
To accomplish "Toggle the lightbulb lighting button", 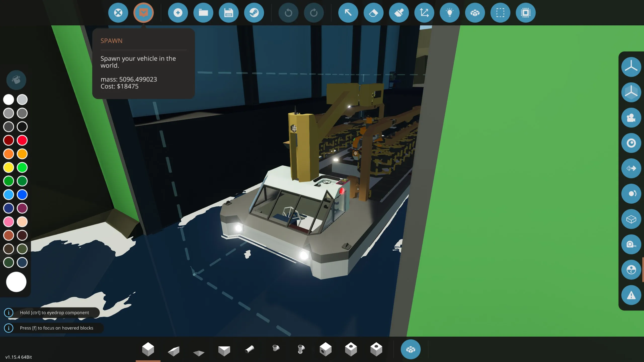I will click(450, 13).
